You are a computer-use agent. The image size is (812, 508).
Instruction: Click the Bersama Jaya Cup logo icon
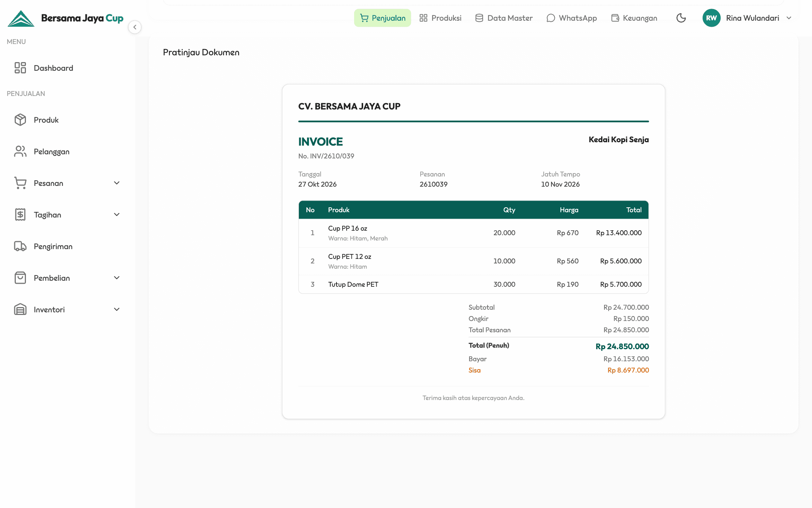tap(21, 18)
